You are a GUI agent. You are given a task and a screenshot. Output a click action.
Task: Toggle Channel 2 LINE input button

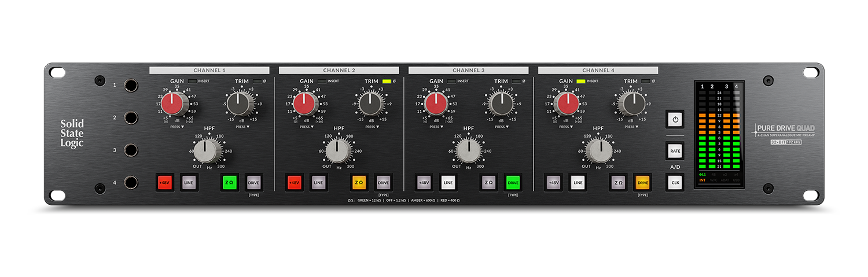(x=318, y=183)
